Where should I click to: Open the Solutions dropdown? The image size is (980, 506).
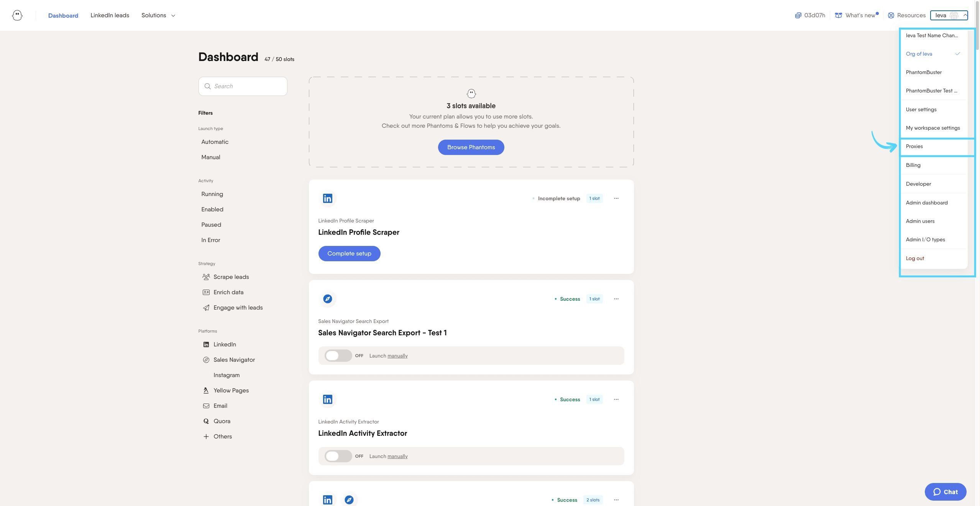click(x=158, y=15)
